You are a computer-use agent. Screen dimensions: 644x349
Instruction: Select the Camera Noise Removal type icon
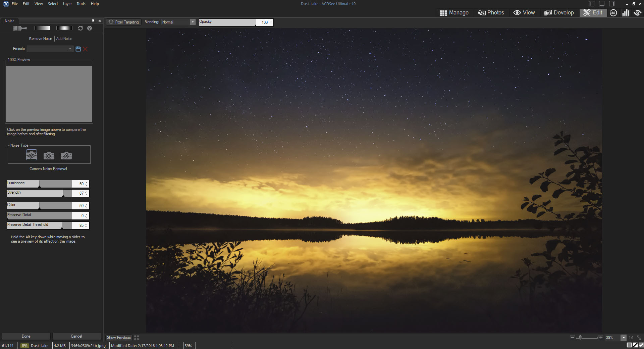coord(32,155)
